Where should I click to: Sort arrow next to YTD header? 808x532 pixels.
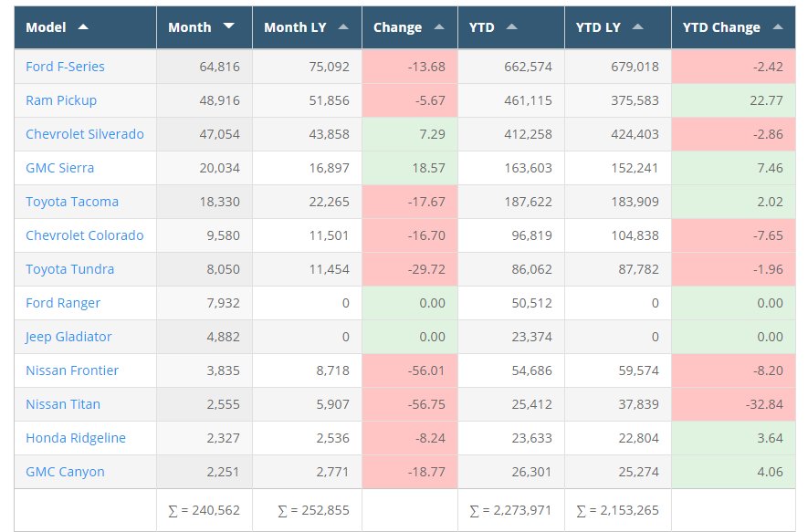pyautogui.click(x=511, y=26)
